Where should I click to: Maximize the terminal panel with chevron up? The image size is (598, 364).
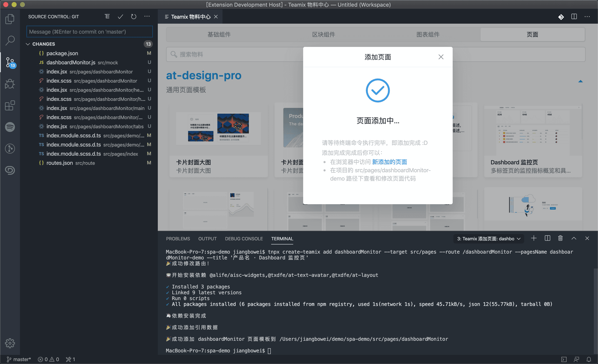(x=574, y=238)
